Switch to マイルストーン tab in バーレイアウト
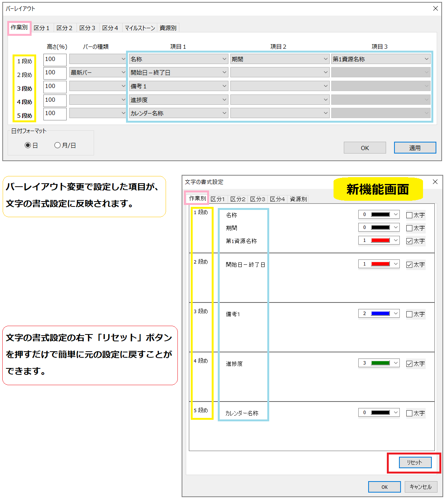This screenshot has width=447, height=504. click(140, 28)
